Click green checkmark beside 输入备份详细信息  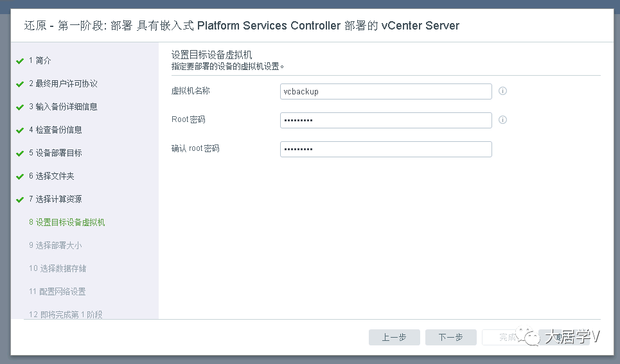[20, 107]
